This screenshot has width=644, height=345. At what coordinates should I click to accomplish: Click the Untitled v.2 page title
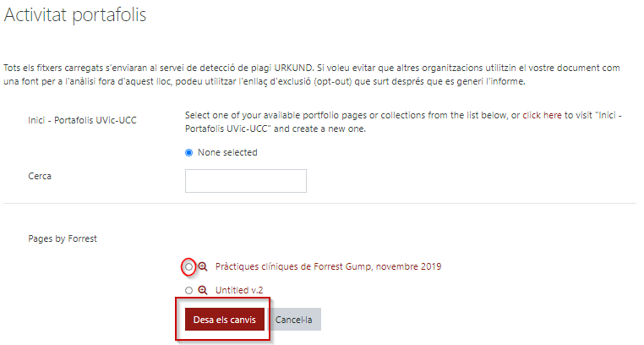point(239,290)
